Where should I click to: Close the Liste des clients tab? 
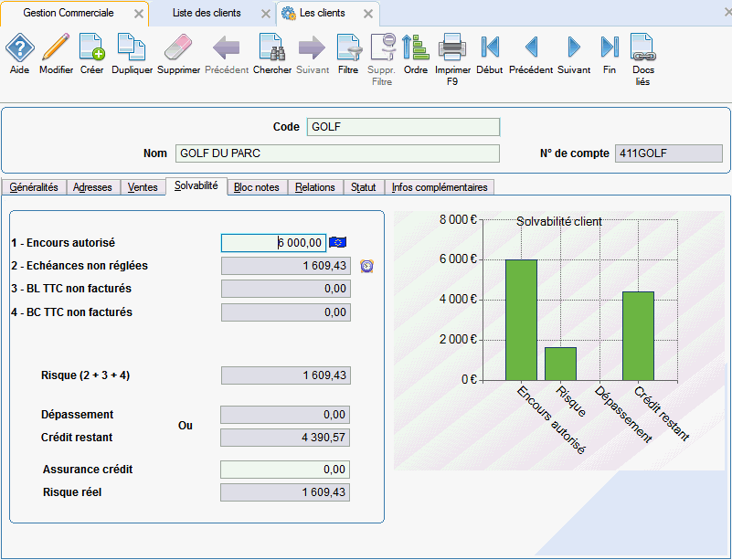pos(266,14)
